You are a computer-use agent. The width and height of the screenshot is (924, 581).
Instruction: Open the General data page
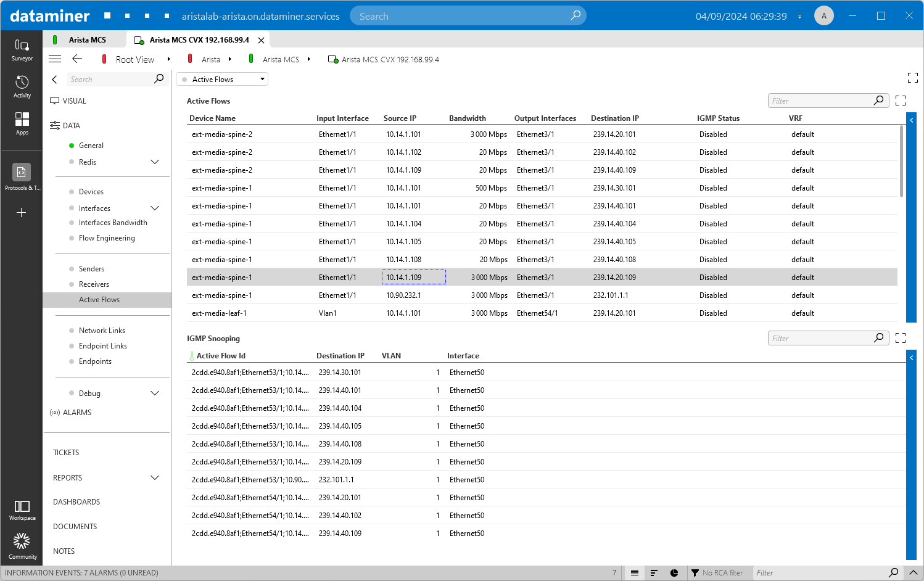[91, 146]
